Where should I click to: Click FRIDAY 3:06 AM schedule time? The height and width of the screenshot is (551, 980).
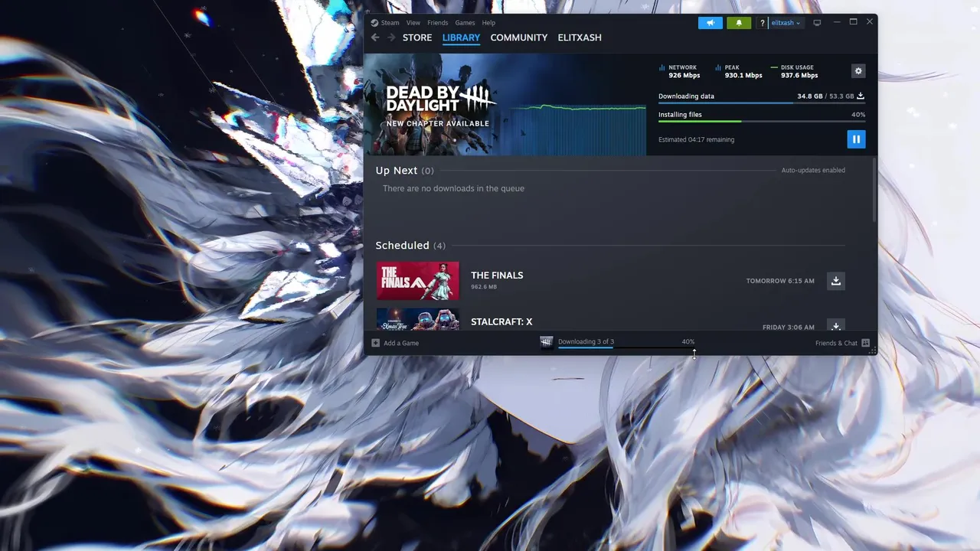tap(789, 327)
